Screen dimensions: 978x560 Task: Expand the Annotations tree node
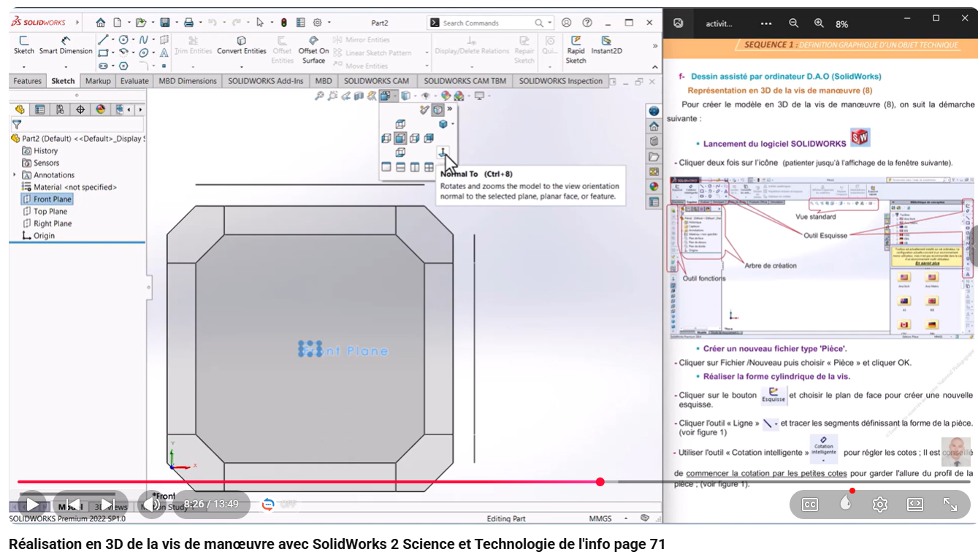15,175
